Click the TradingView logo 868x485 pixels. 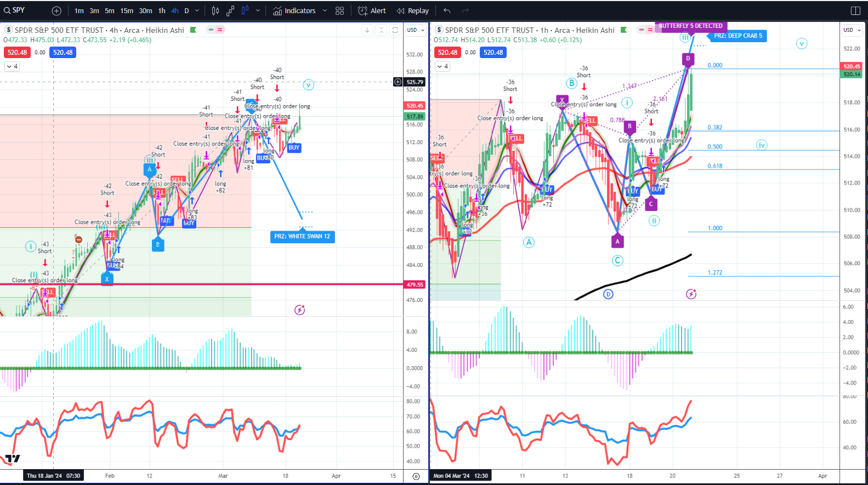click(13, 459)
